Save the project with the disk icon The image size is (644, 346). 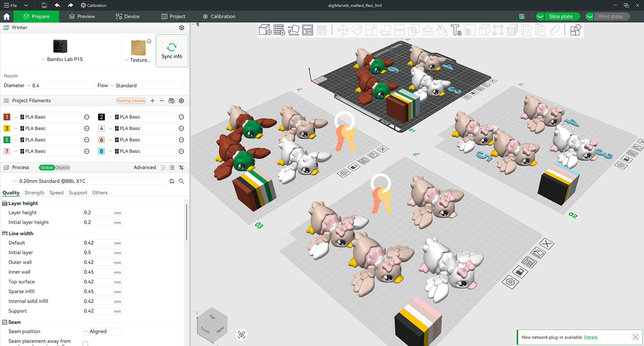coord(44,5)
